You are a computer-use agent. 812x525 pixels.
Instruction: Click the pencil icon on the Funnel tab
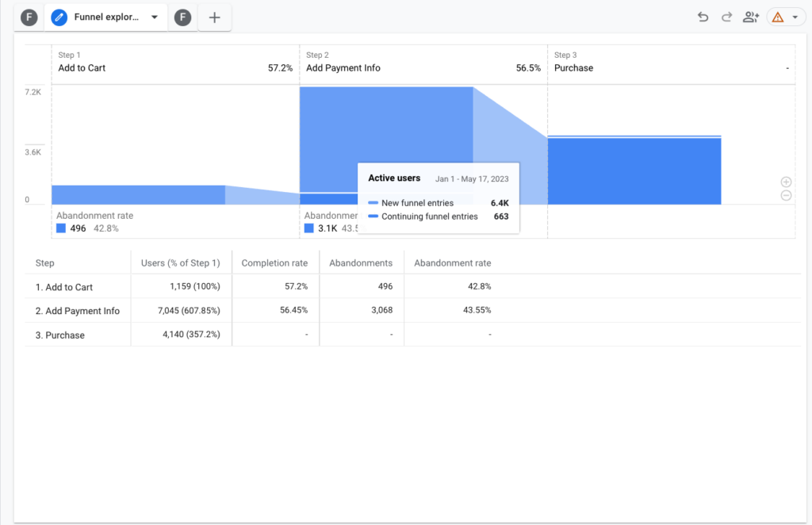(x=59, y=17)
